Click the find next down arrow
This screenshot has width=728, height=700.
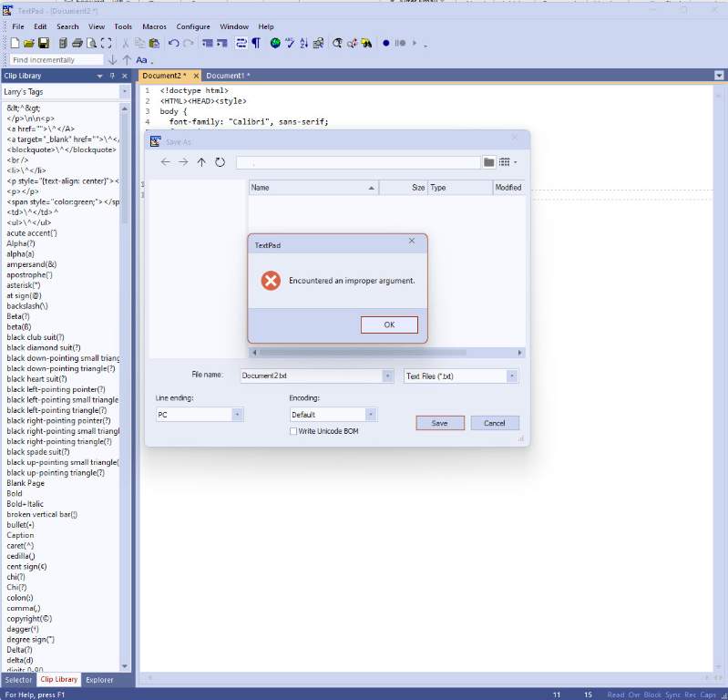pos(112,60)
